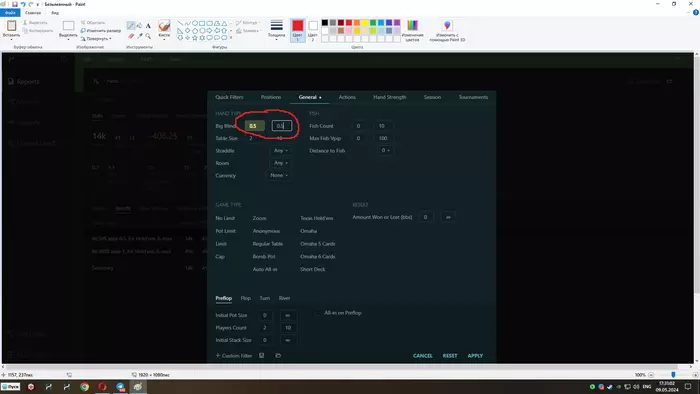Click the Save icon in title bar
700x394 pixels.
click(x=15, y=4)
